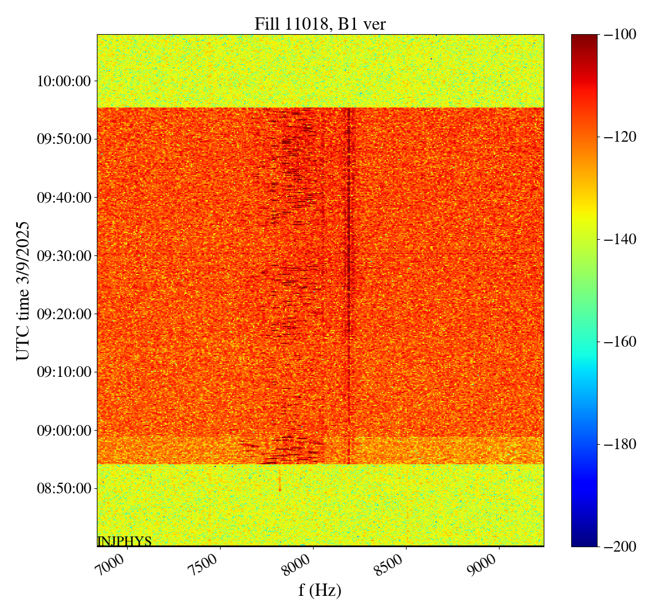
Task: Select the 10:00:00 time tick label
Action: click(x=64, y=81)
